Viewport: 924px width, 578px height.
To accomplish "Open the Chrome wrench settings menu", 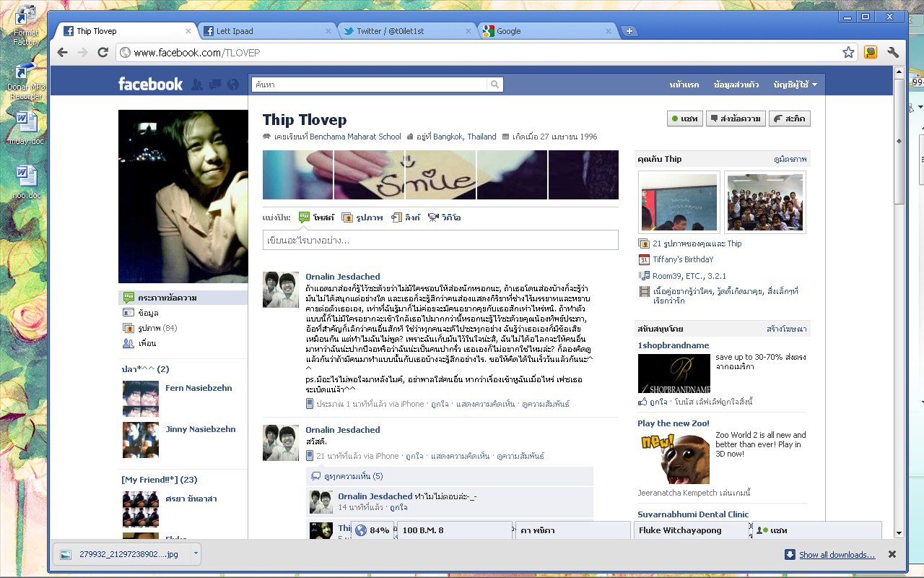I will pyautogui.click(x=893, y=52).
